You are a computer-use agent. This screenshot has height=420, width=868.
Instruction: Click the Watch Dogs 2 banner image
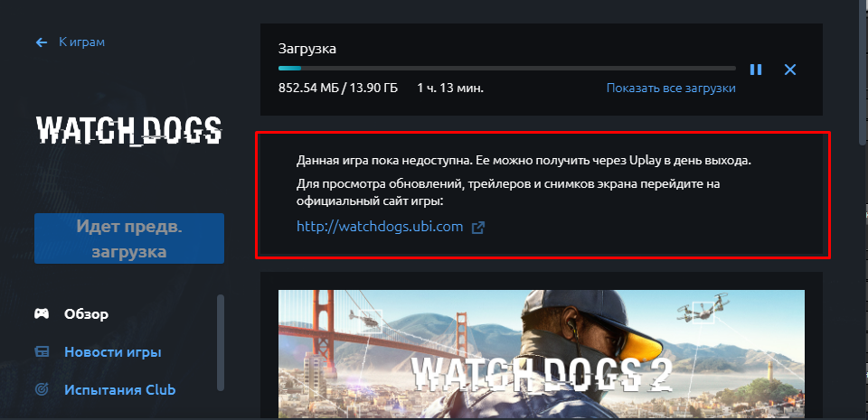coord(541,354)
